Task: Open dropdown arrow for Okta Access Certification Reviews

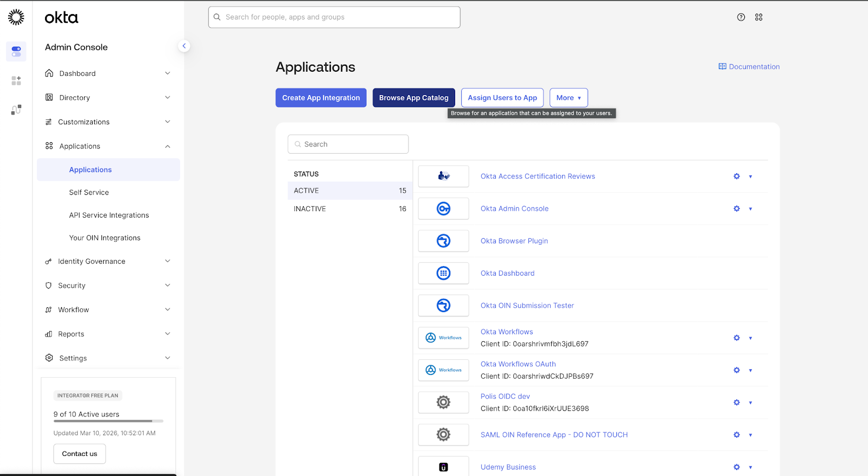Action: tap(751, 176)
